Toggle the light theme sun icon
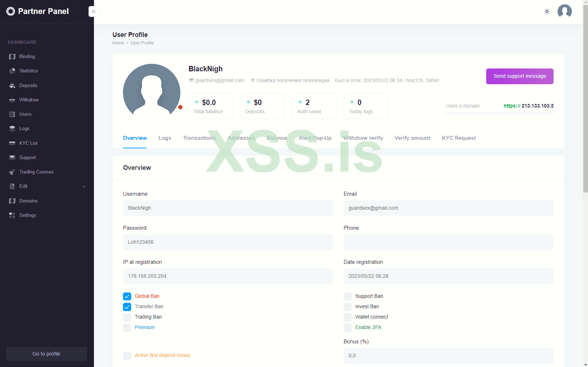This screenshot has height=367, width=588. pyautogui.click(x=547, y=11)
